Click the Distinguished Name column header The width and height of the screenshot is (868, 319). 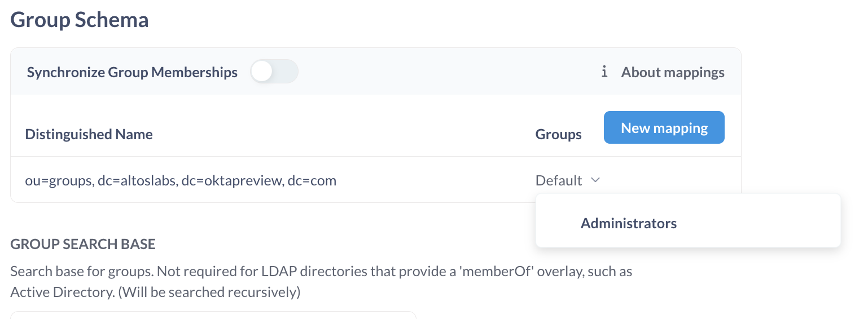tap(89, 134)
